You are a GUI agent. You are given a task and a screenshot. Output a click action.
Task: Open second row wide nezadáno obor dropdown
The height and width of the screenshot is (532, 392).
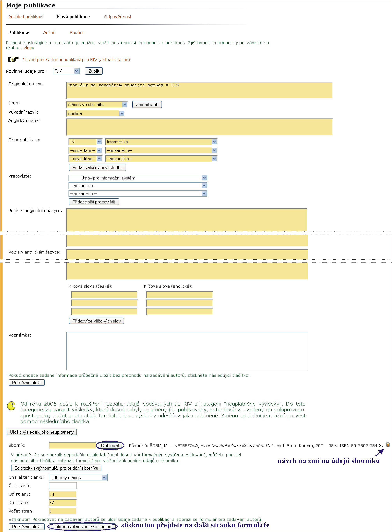161,150
